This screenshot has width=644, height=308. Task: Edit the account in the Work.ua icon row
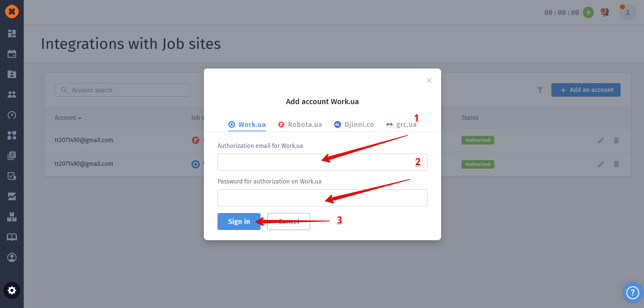pyautogui.click(x=601, y=164)
